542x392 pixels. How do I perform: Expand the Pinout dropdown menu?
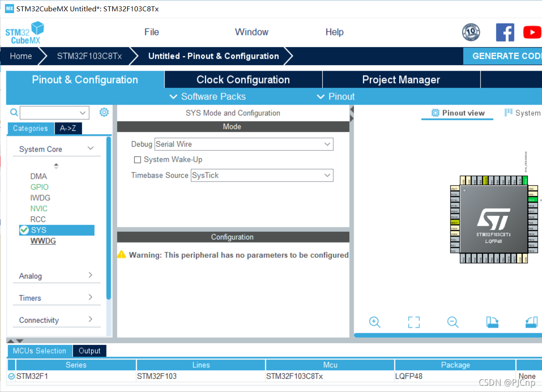[336, 96]
